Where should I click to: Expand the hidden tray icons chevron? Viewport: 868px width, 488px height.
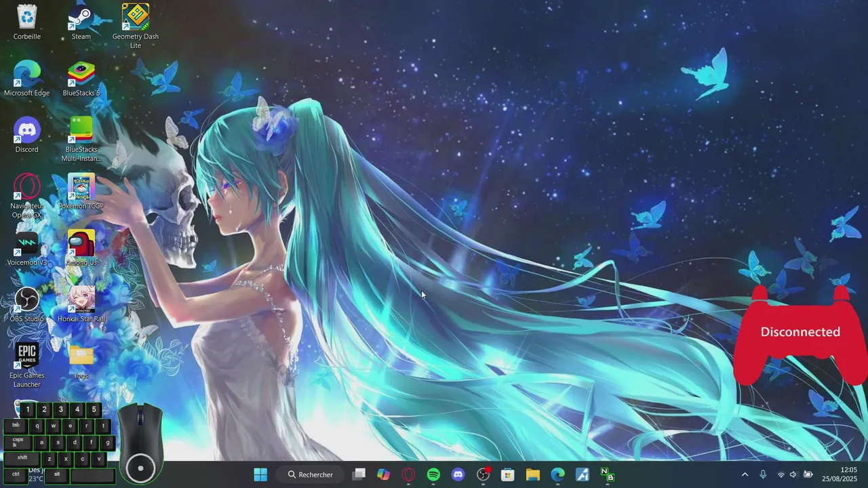[745, 474]
